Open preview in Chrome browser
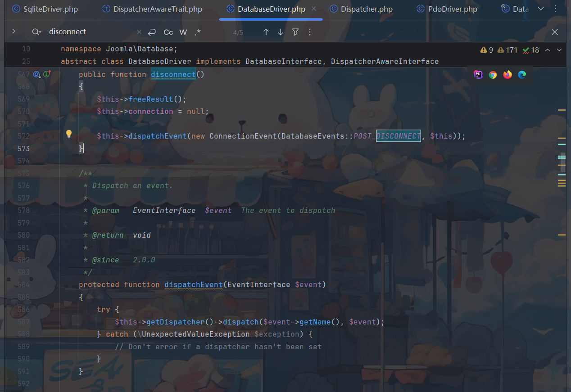The image size is (571, 392). pos(493,75)
